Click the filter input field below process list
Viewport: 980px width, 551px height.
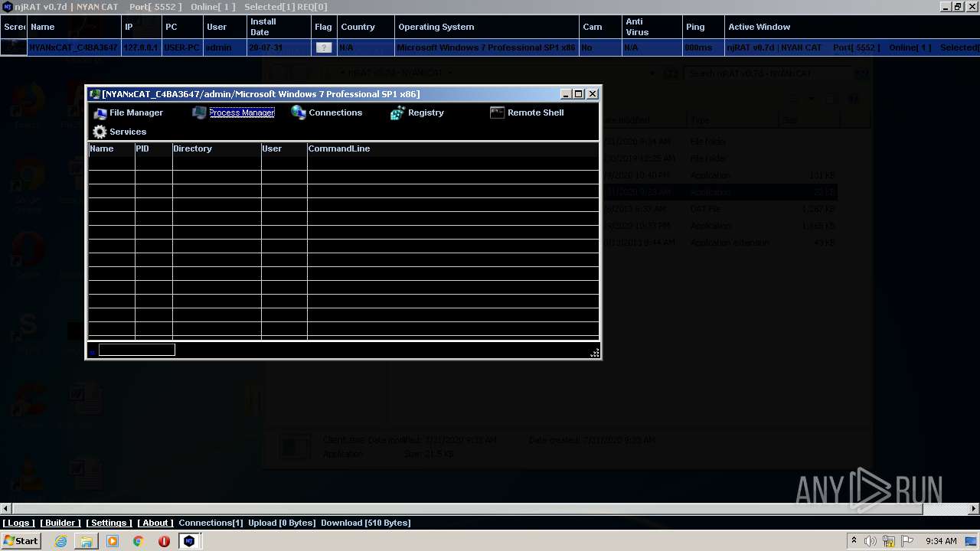click(137, 350)
